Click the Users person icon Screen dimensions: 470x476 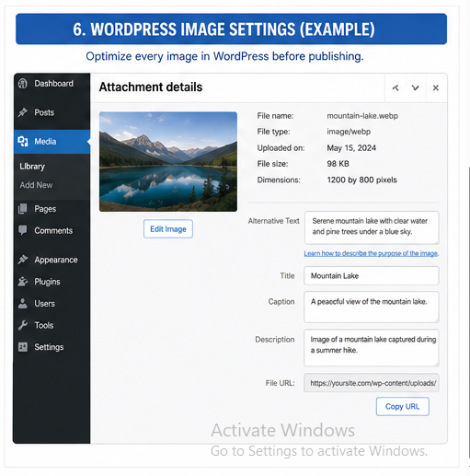[x=23, y=304]
